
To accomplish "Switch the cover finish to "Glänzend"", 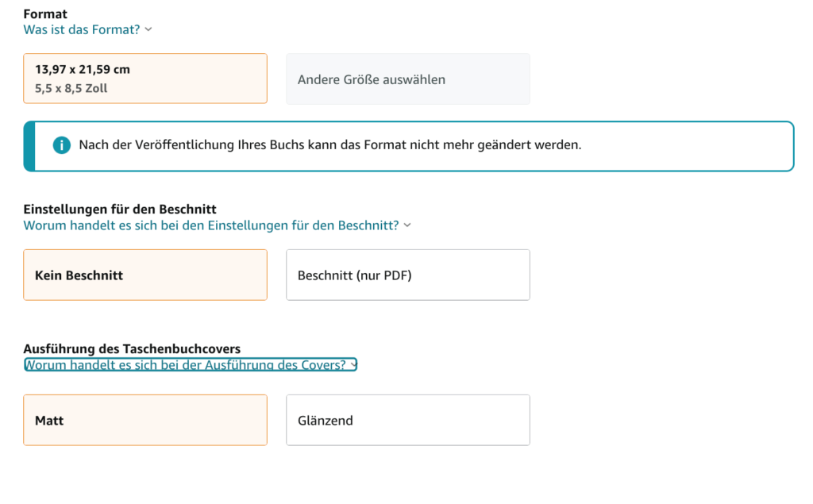I will tap(407, 421).
